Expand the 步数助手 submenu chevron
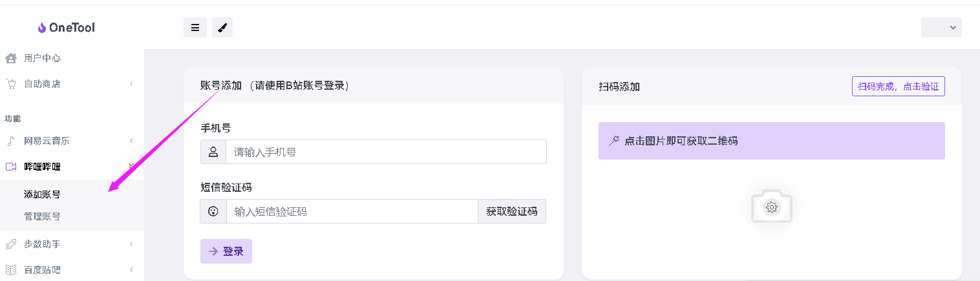Image resolution: width=980 pixels, height=281 pixels. pos(131,244)
